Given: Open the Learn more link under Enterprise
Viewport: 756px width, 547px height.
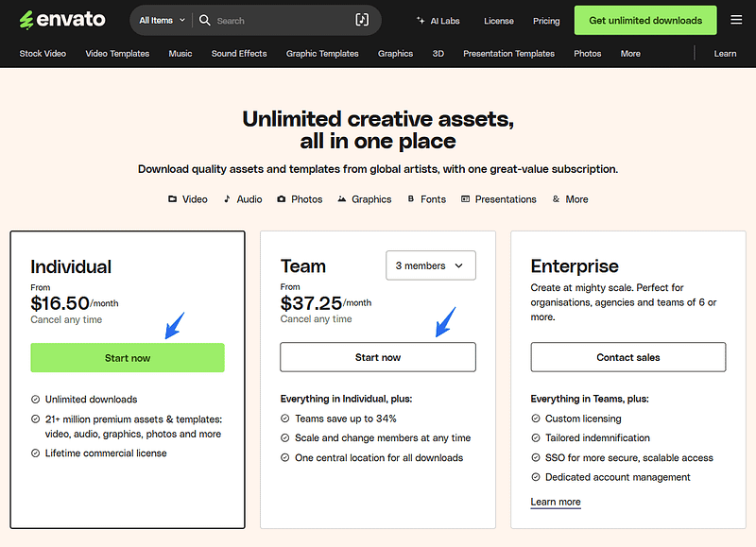Looking at the screenshot, I should point(556,502).
